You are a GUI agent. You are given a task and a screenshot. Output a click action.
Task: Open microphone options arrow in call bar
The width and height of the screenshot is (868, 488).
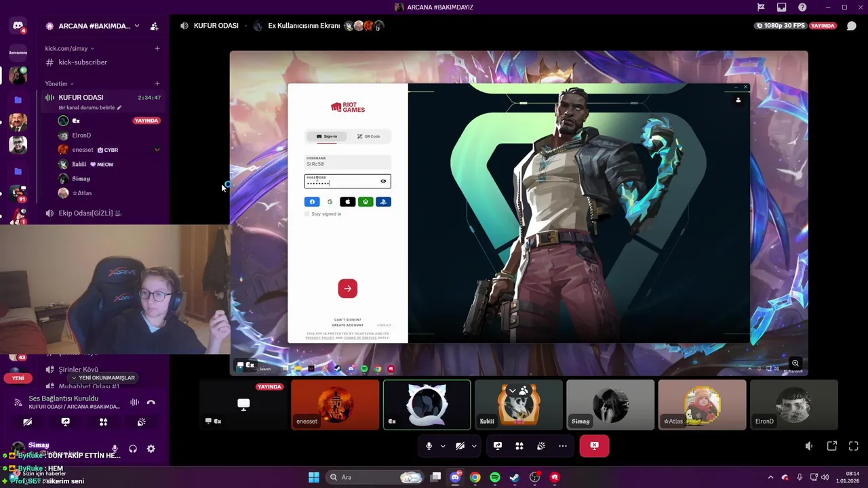pyautogui.click(x=443, y=446)
